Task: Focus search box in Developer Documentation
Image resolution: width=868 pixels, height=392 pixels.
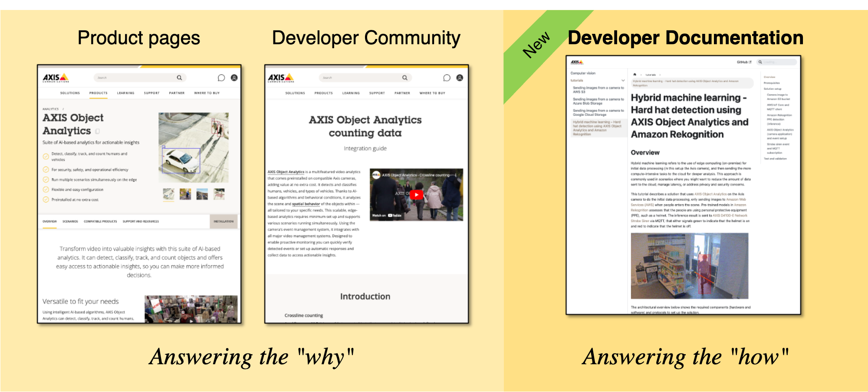Action: 777,62
